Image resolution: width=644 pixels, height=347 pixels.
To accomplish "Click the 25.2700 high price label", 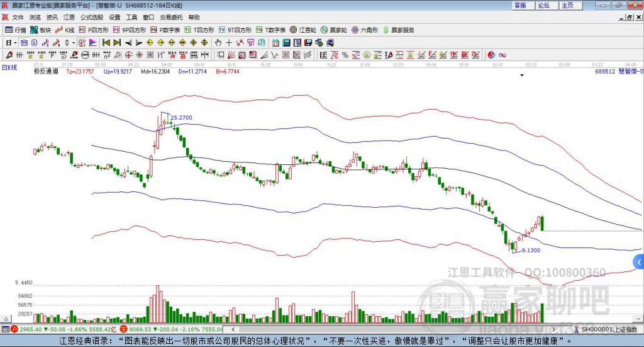I will 181,118.
